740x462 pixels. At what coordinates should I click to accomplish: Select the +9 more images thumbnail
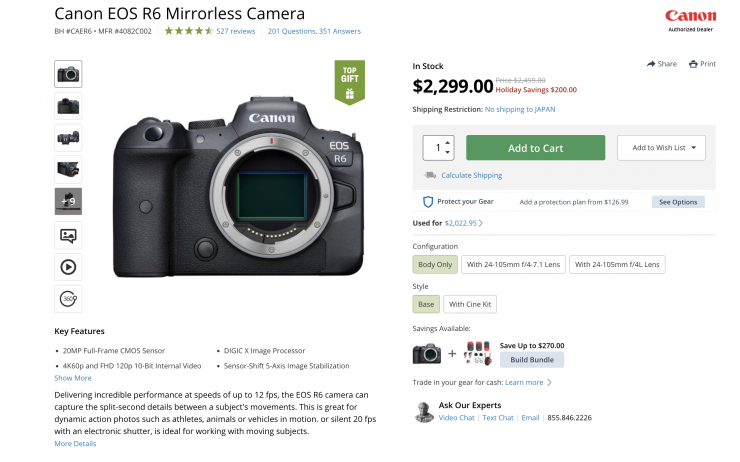(x=68, y=201)
